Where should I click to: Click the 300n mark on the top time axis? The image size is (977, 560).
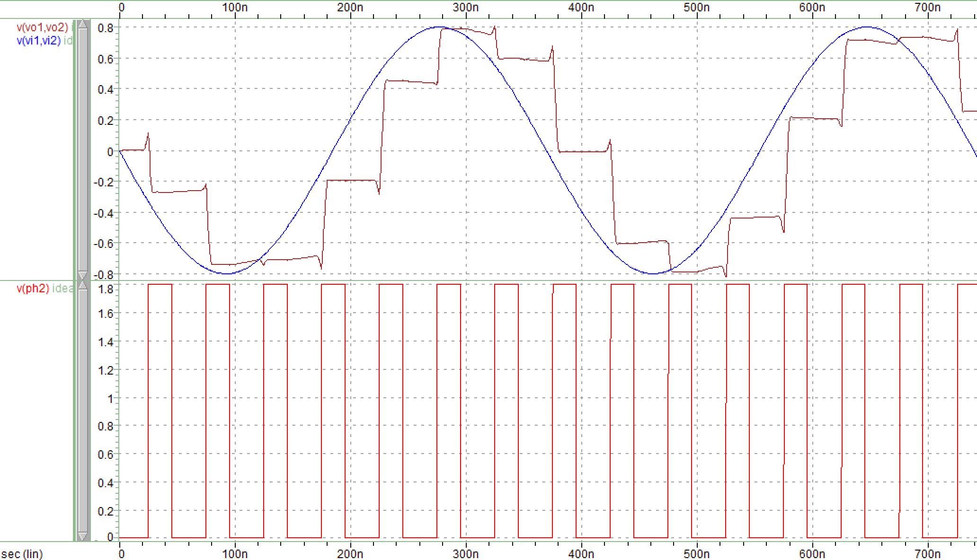465,7
